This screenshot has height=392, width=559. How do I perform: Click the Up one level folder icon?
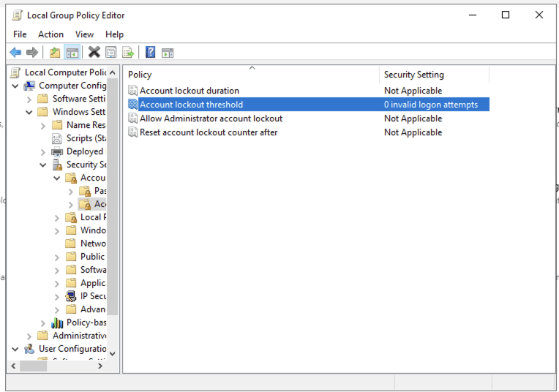click(x=55, y=52)
